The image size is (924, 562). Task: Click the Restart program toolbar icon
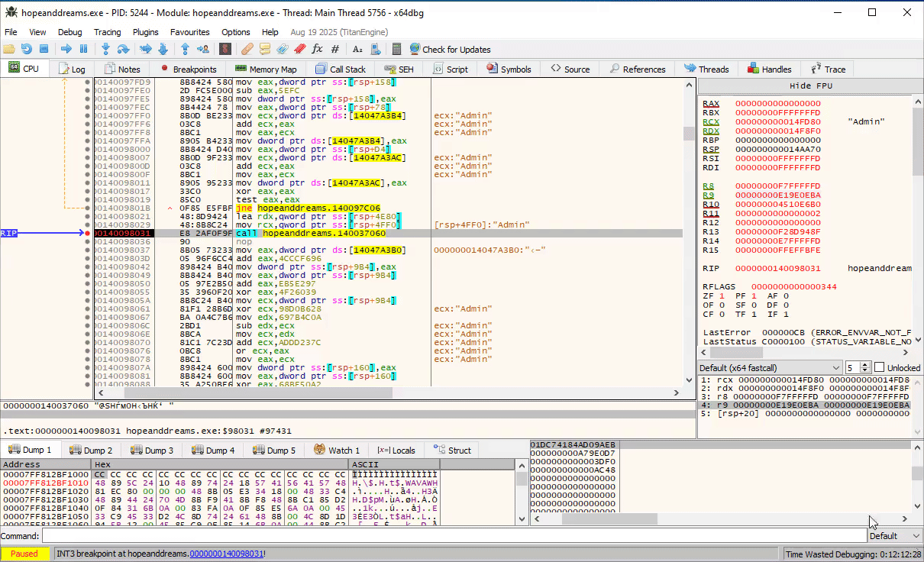[x=26, y=49]
